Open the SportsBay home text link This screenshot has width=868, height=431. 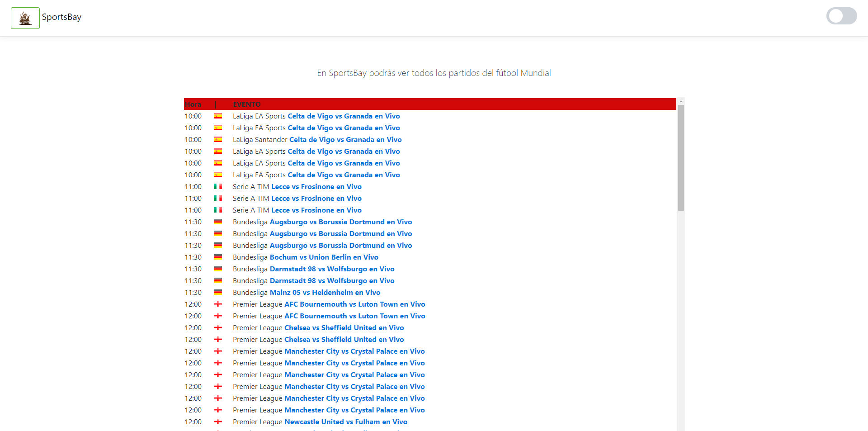[61, 17]
